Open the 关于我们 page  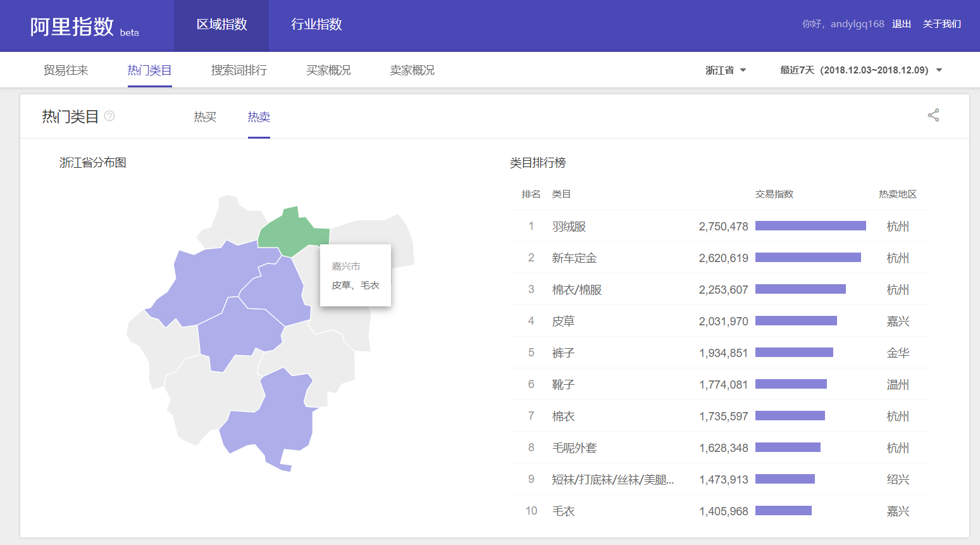coord(942,23)
